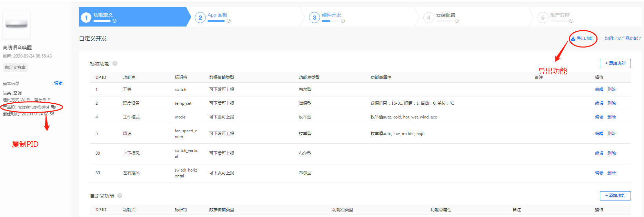The height and width of the screenshot is (217, 644).
Task: Expand chevron under 功能定义 step
Action: (114, 21)
